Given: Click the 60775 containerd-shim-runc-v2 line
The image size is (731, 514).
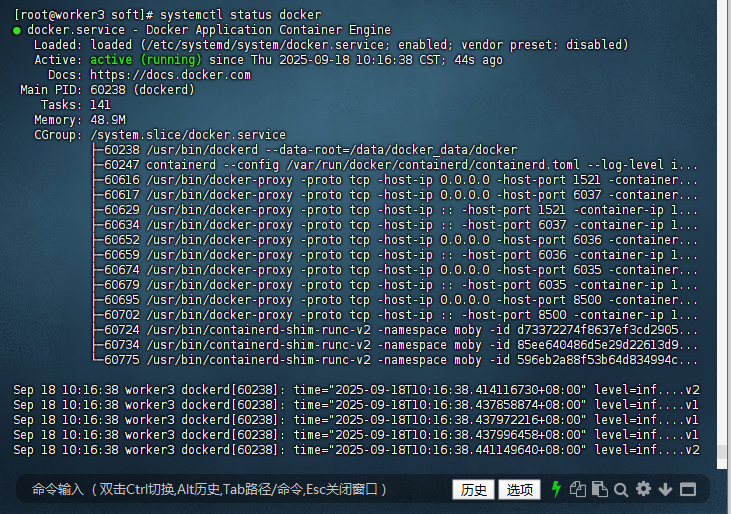Looking at the screenshot, I should [x=395, y=360].
